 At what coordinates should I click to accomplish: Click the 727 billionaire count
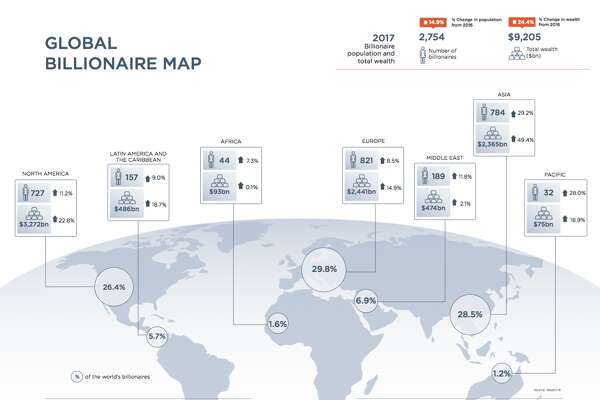pyautogui.click(x=38, y=193)
